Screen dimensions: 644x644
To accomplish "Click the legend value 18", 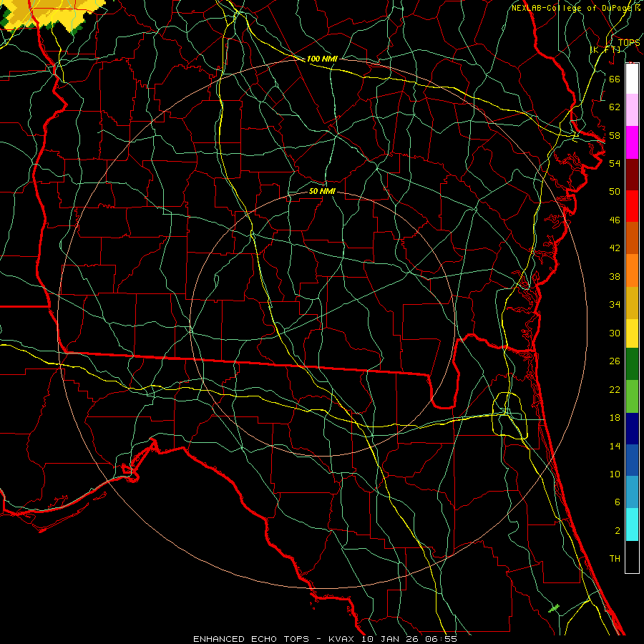I will coord(615,418).
